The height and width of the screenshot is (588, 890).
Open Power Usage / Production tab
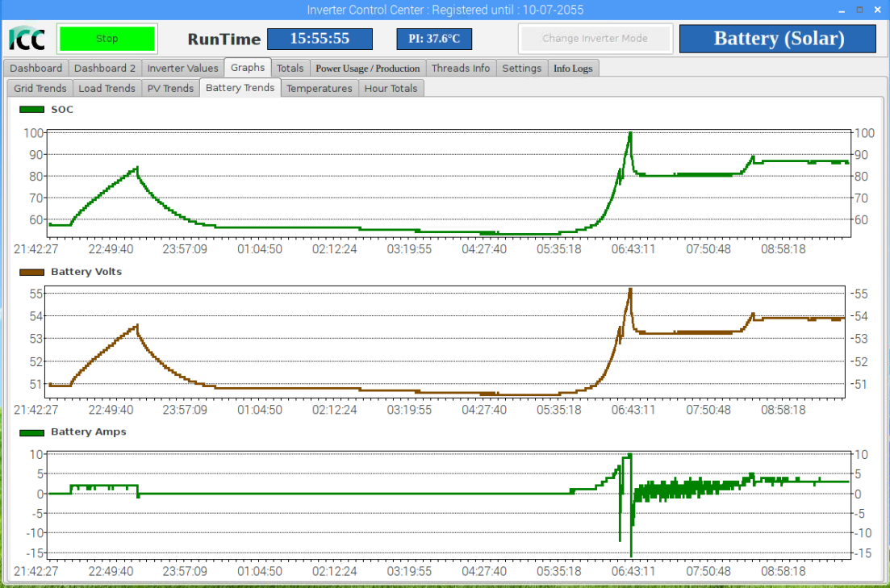point(367,69)
